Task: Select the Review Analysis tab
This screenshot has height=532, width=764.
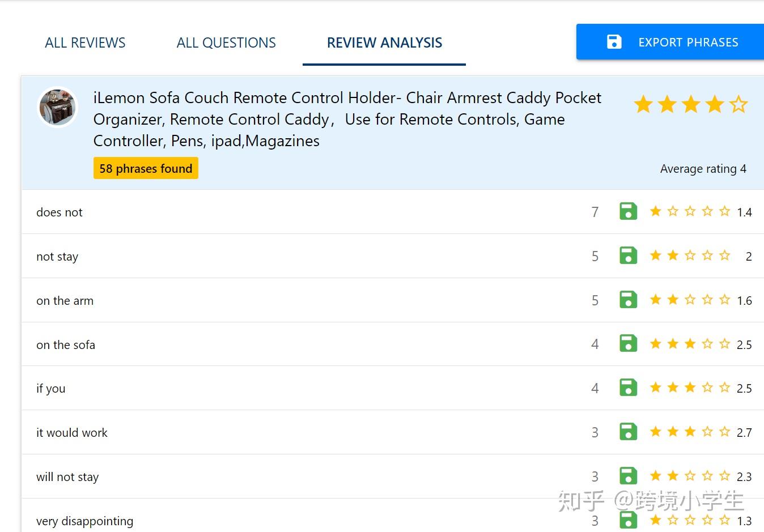Action: coord(384,43)
